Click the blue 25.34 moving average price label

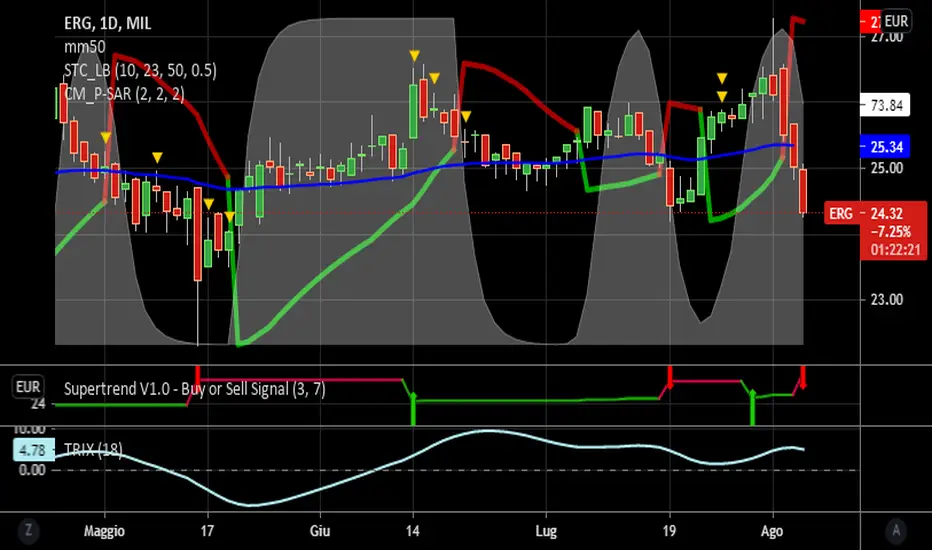[885, 147]
